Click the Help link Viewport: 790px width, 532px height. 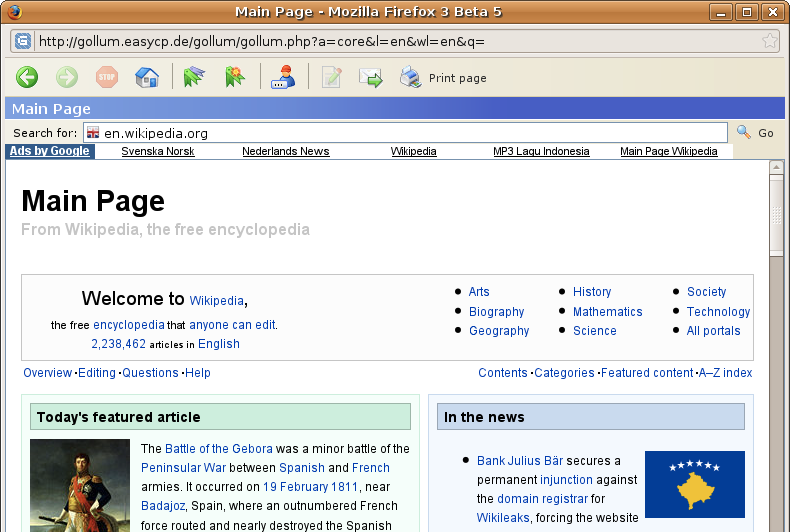pos(198,373)
